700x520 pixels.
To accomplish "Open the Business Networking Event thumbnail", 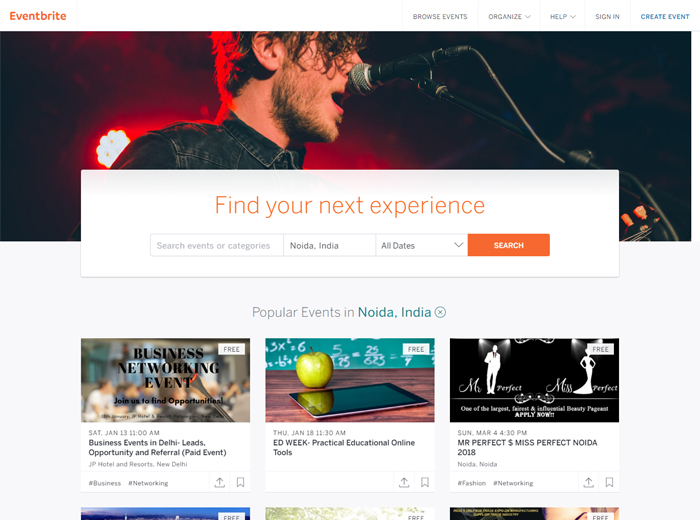I will coord(165,380).
